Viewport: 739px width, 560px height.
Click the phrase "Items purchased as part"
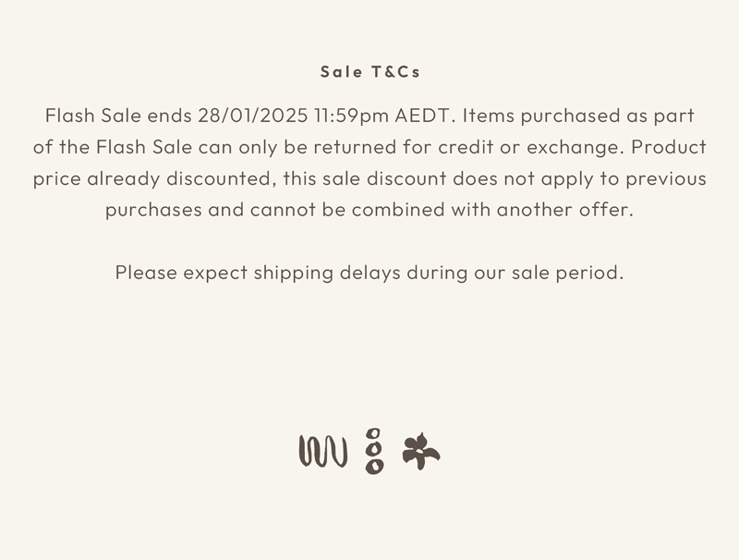(577, 116)
